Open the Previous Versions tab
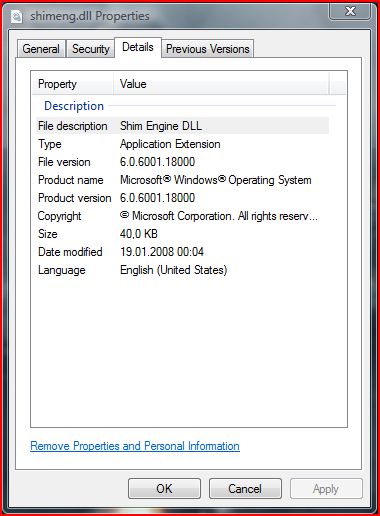380x516 pixels. pos(208,49)
